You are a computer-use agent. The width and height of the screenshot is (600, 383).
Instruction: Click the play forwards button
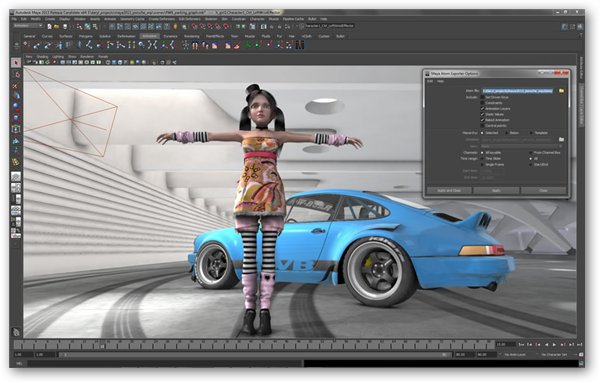[x=554, y=345]
